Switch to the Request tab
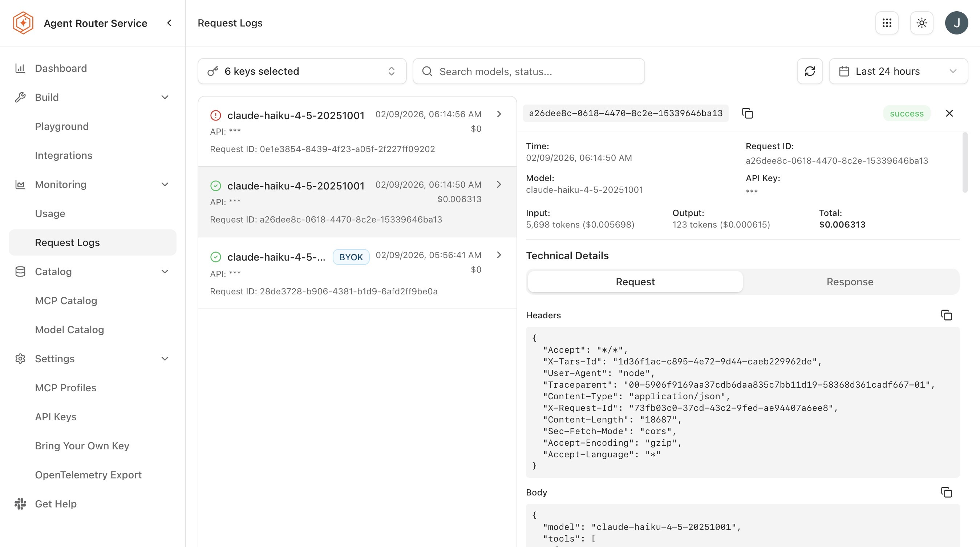The width and height of the screenshot is (980, 547). pyautogui.click(x=635, y=282)
